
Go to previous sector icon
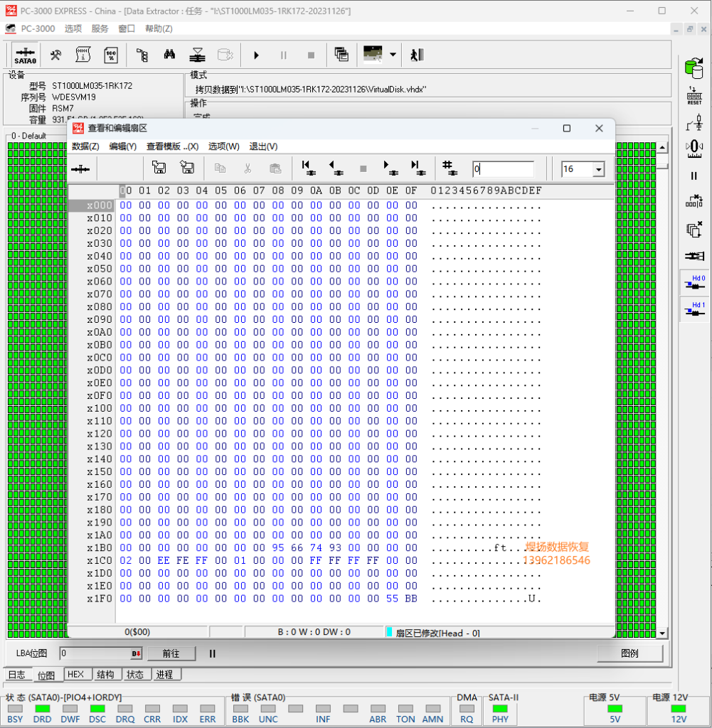pyautogui.click(x=336, y=168)
